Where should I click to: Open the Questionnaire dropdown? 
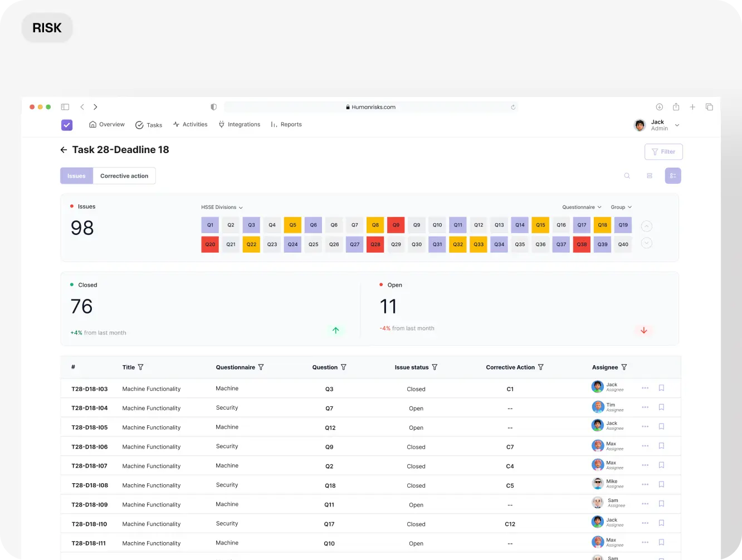tap(581, 207)
